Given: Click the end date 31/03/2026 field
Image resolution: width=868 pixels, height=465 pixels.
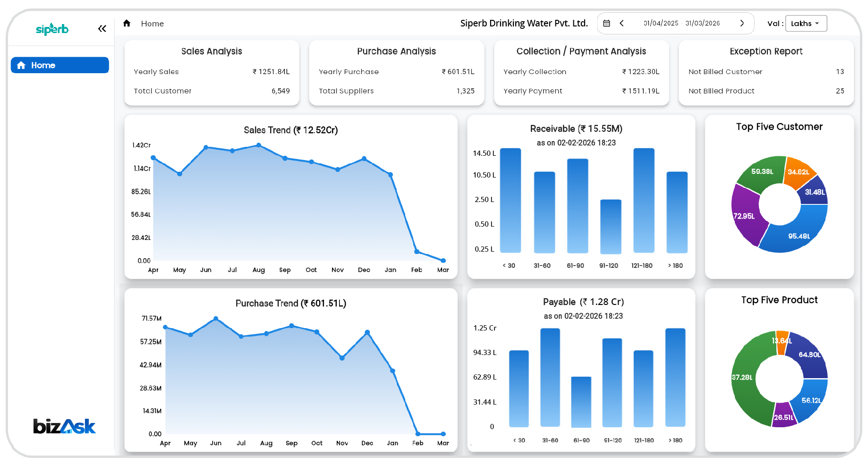Looking at the screenshot, I should coord(703,23).
